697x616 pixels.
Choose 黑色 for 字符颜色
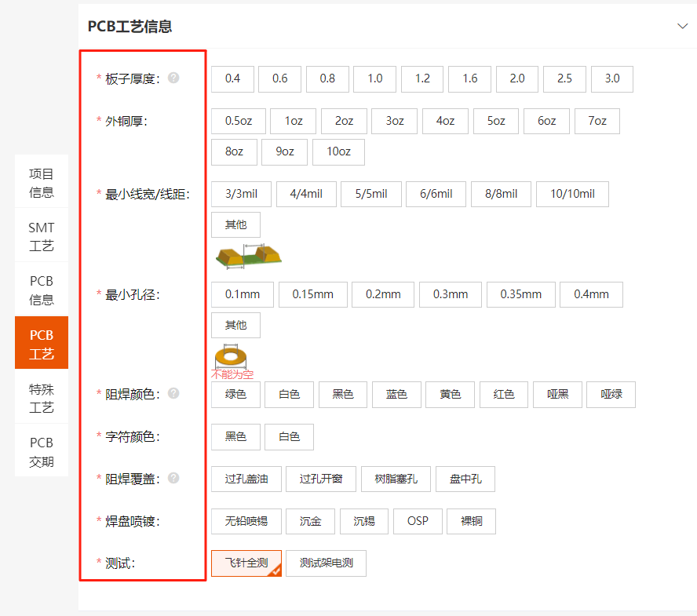click(235, 437)
